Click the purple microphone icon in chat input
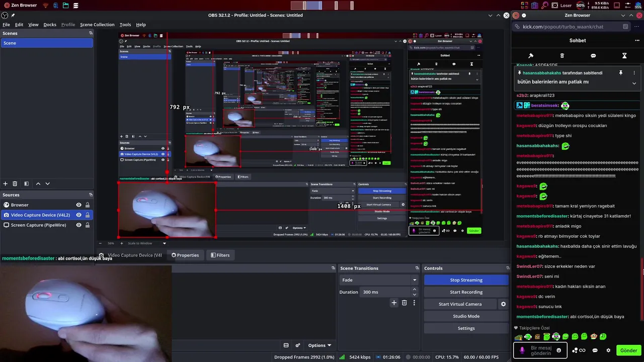This screenshot has width=644, height=362. coord(522,350)
